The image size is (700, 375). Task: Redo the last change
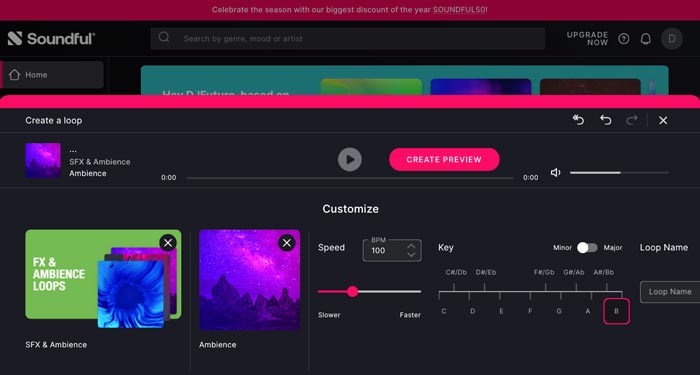point(632,120)
